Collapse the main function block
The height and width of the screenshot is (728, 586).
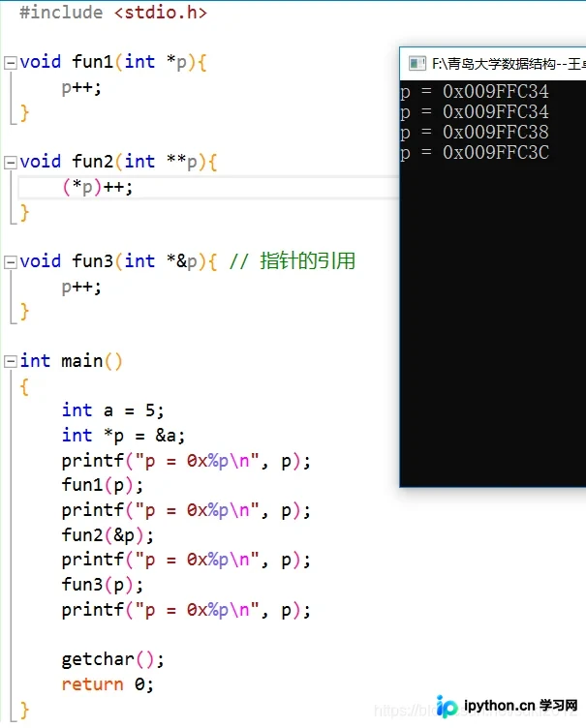tap(11, 362)
